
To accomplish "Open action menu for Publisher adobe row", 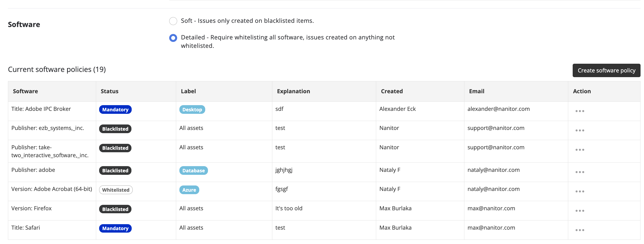I will (x=579, y=172).
